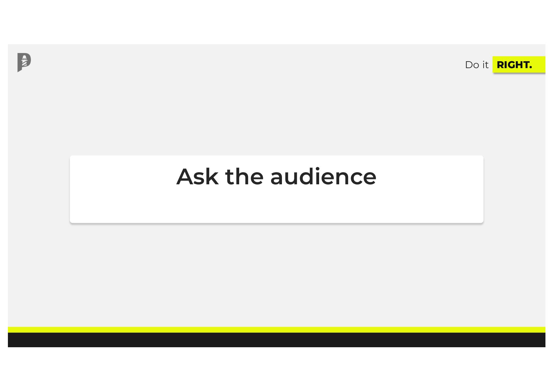The height and width of the screenshot is (392, 554).
Task: Click the word "Ask" in the title
Action: 197,177
